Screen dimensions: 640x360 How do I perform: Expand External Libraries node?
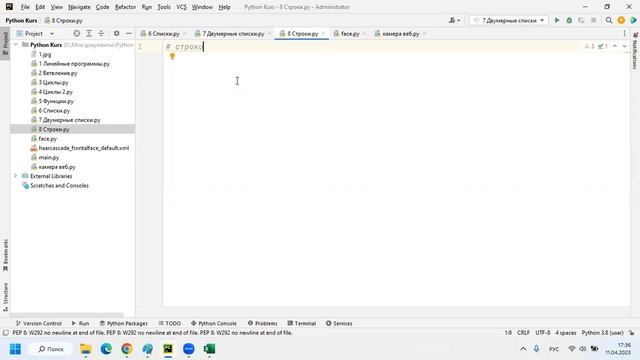[16, 176]
